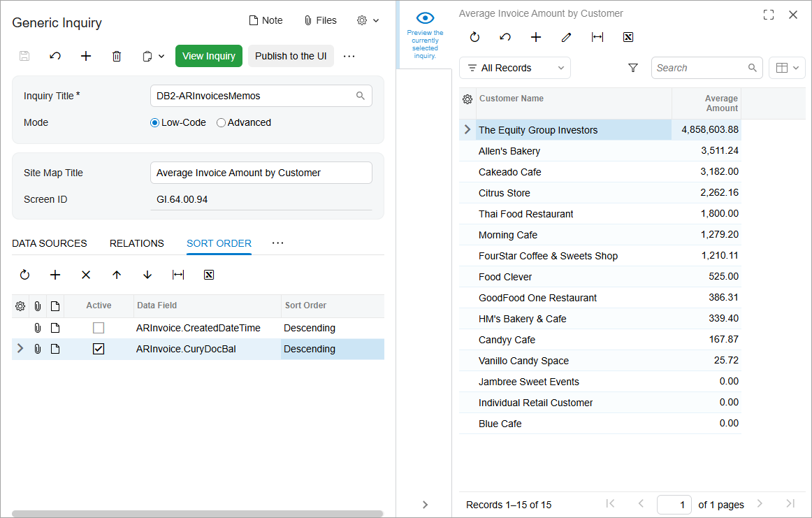This screenshot has width=812, height=518.
Task: Delete the inquiry using the trash icon
Action: [x=117, y=57]
